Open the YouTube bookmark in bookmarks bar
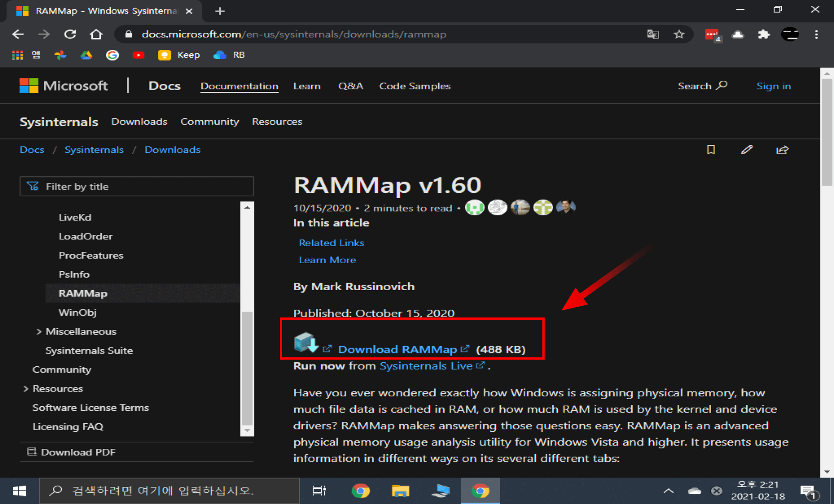 [138, 55]
